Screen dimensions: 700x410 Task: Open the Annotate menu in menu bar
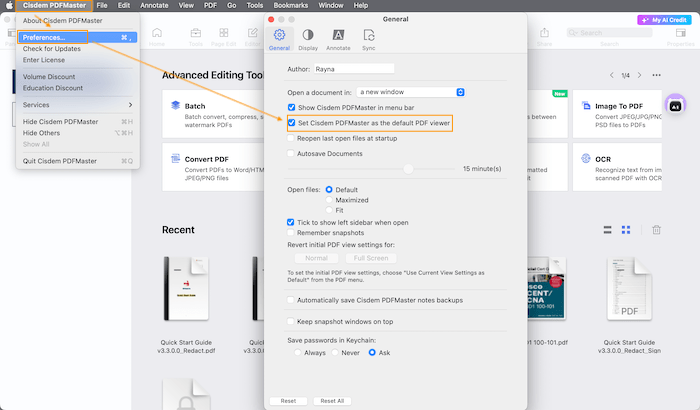pyautogui.click(x=154, y=5)
